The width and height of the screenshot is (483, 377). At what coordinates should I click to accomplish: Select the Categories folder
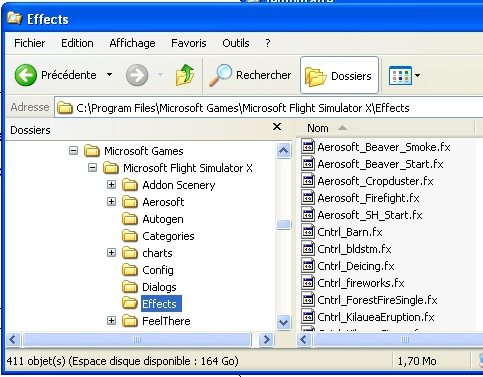[168, 236]
